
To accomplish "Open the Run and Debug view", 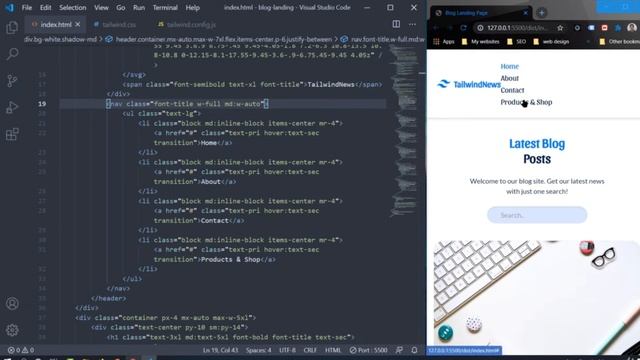I will (12, 107).
